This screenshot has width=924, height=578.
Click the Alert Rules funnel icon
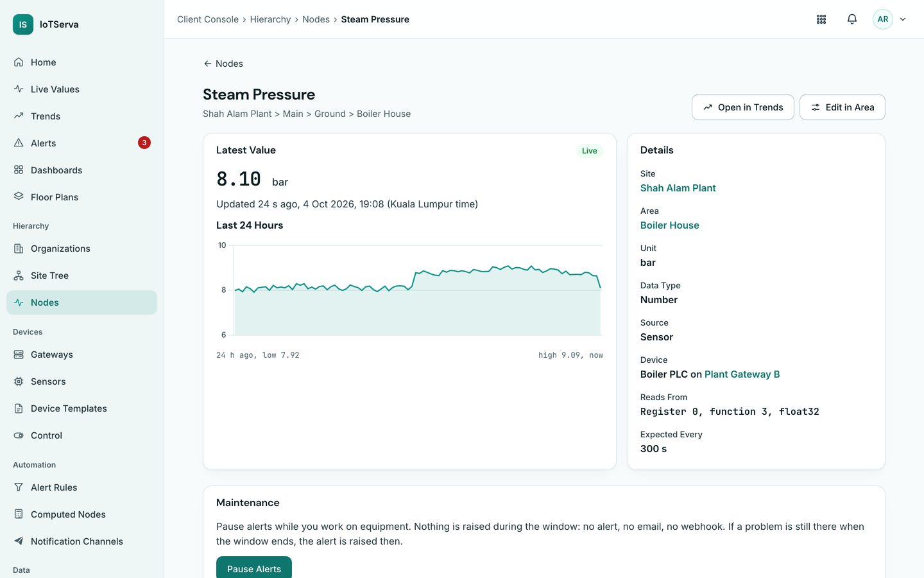click(19, 487)
